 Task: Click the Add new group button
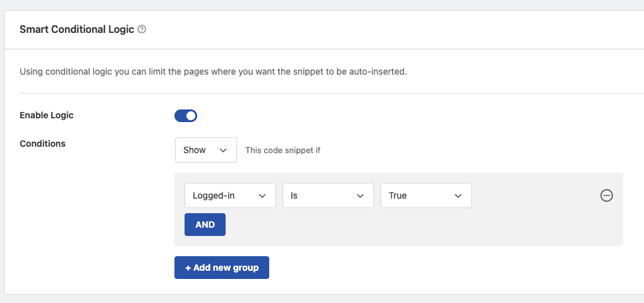pyautogui.click(x=222, y=268)
